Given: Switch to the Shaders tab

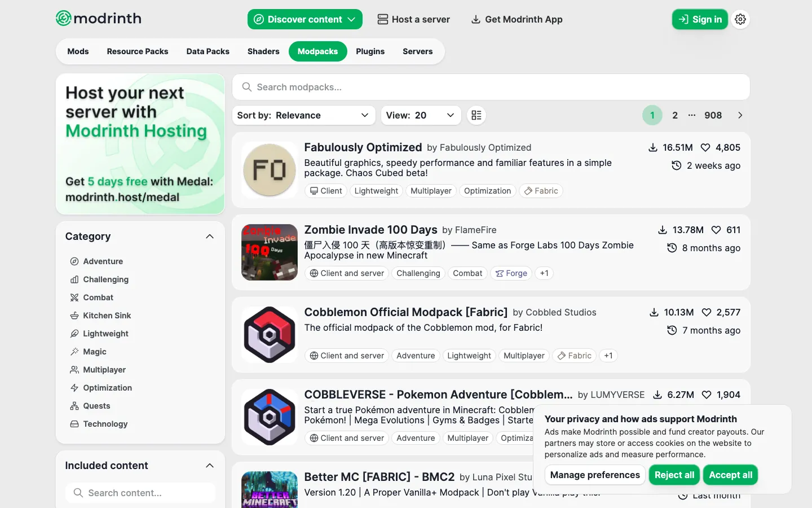Looking at the screenshot, I should pyautogui.click(x=263, y=51).
